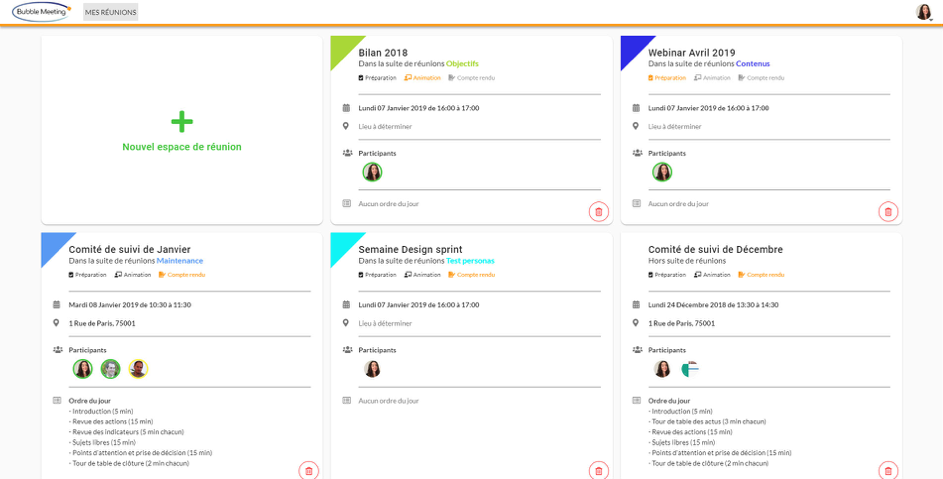The height and width of the screenshot is (479, 943).
Task: Click the green plus icon for new meeting
Action: 181,122
